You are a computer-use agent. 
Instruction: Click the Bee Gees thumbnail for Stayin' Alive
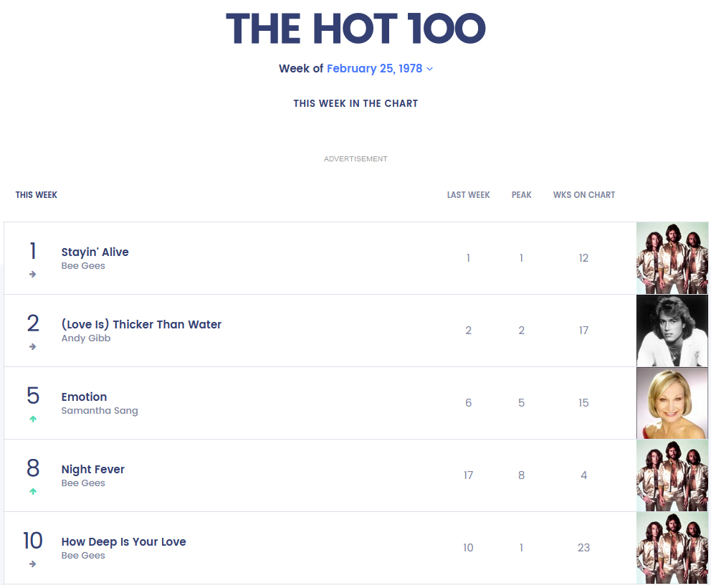tap(672, 258)
